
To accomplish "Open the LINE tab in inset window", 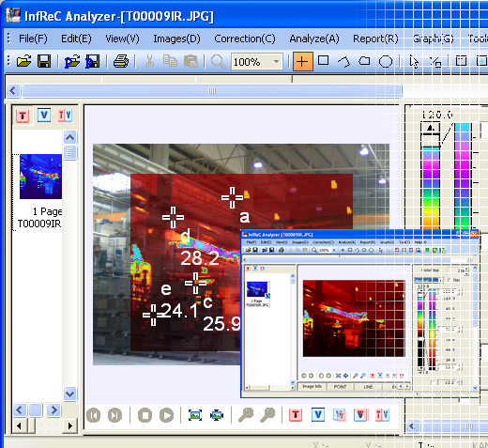I will click(368, 387).
